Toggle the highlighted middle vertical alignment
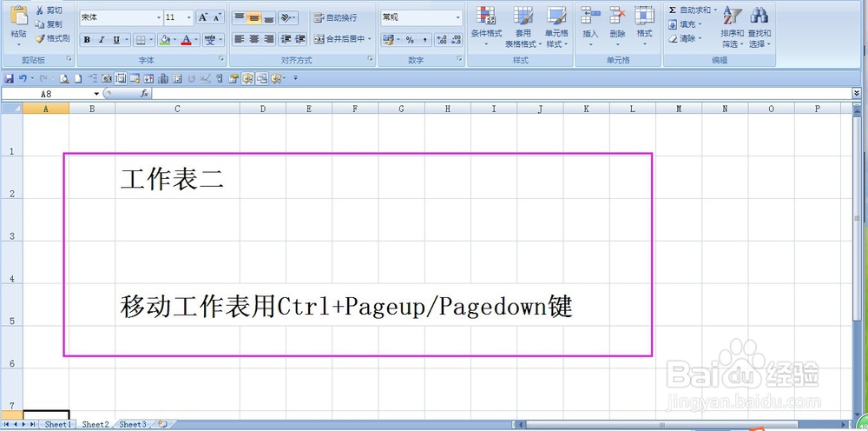Image resolution: width=868 pixels, height=431 pixels. point(254,17)
